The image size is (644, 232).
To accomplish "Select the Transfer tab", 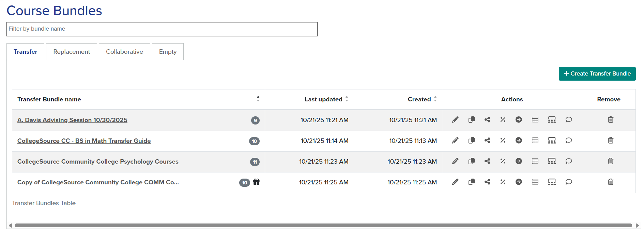I will coord(26,52).
